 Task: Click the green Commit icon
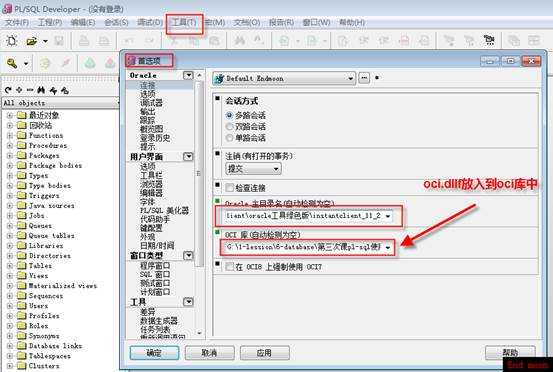point(90,64)
